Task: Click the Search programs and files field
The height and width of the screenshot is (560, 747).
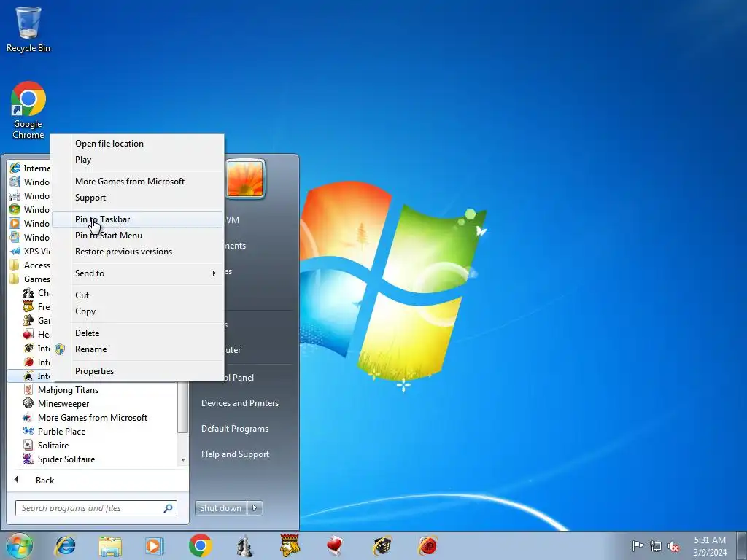Action: click(x=96, y=508)
